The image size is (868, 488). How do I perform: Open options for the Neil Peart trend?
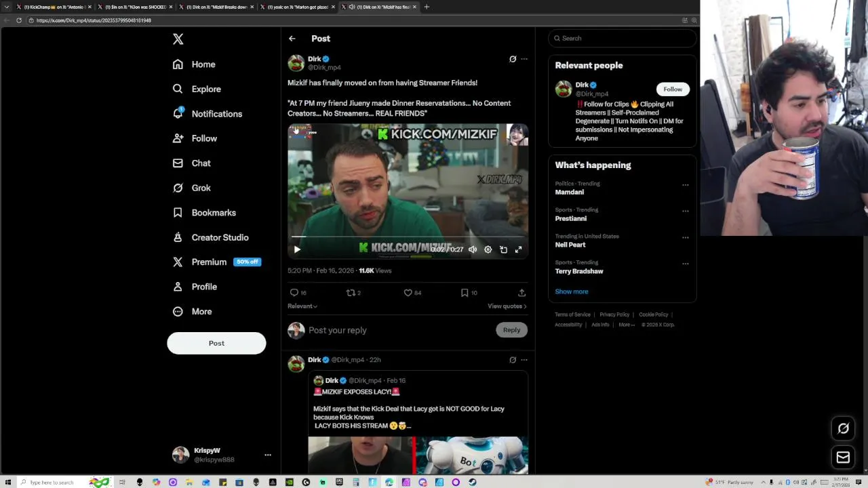click(685, 238)
